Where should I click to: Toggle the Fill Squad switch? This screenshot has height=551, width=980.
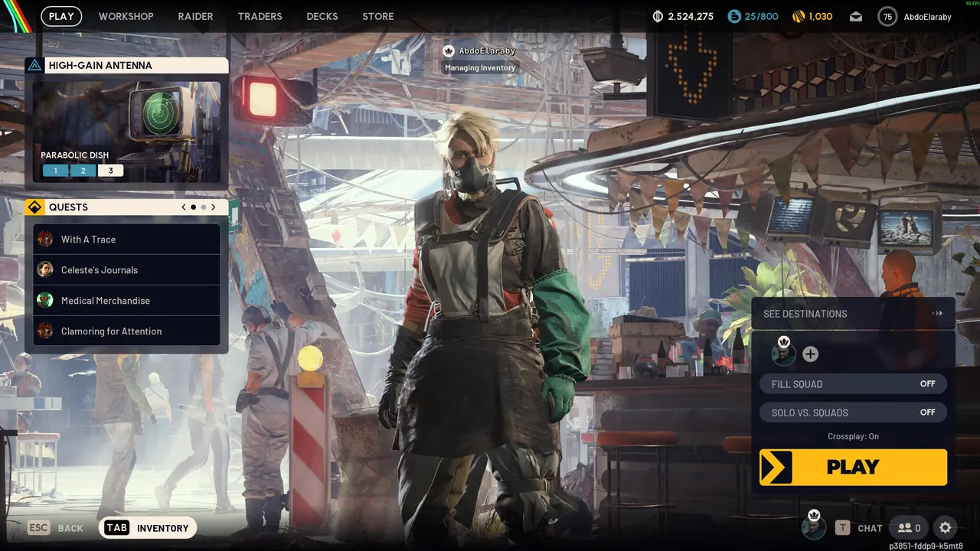coord(853,384)
